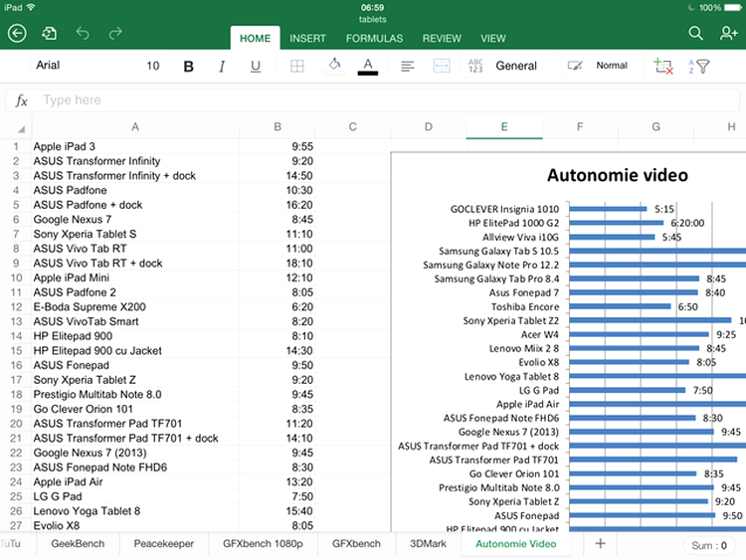This screenshot has width=746, height=560.
Task: Select column B header
Action: tap(278, 127)
